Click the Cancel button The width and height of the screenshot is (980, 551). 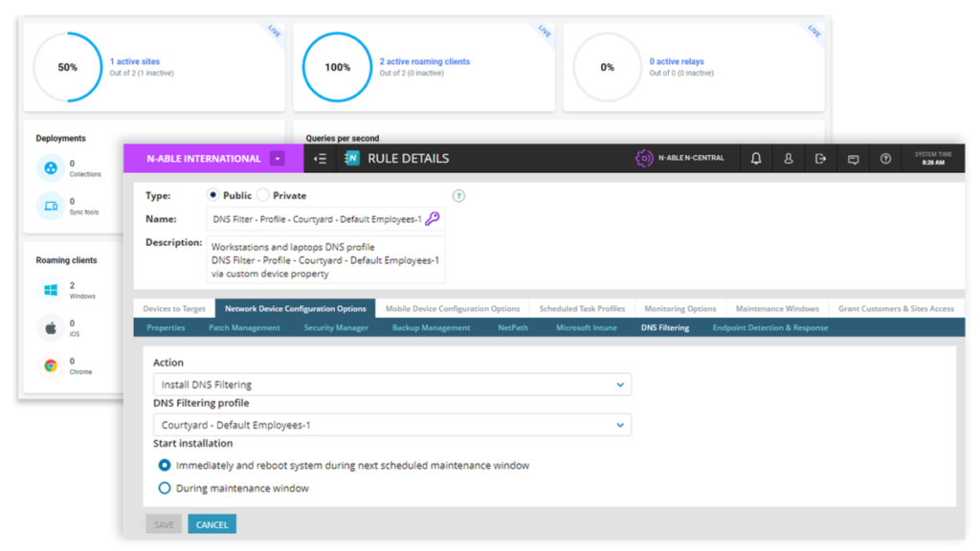[212, 524]
